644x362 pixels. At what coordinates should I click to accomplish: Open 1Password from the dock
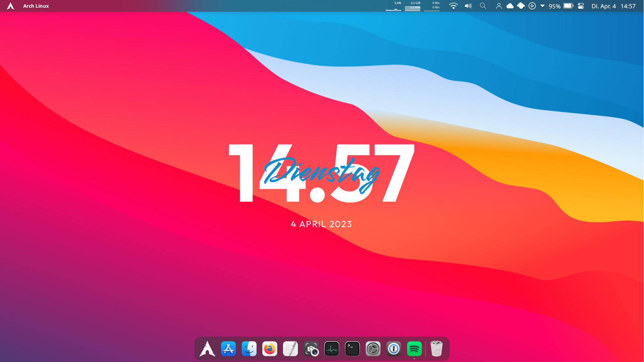[x=394, y=349]
